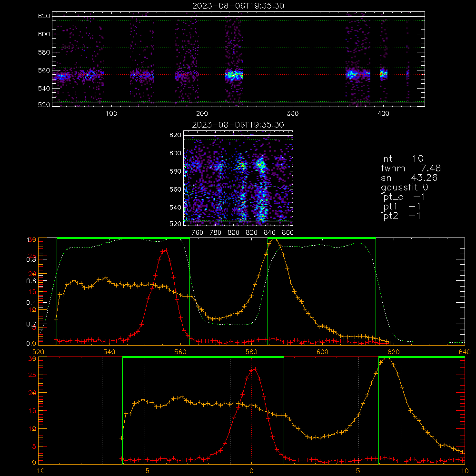Screen dimensions: 476x476
Task: Click the middle image title 2023-08-06T19:35:30
Action: (x=238, y=125)
